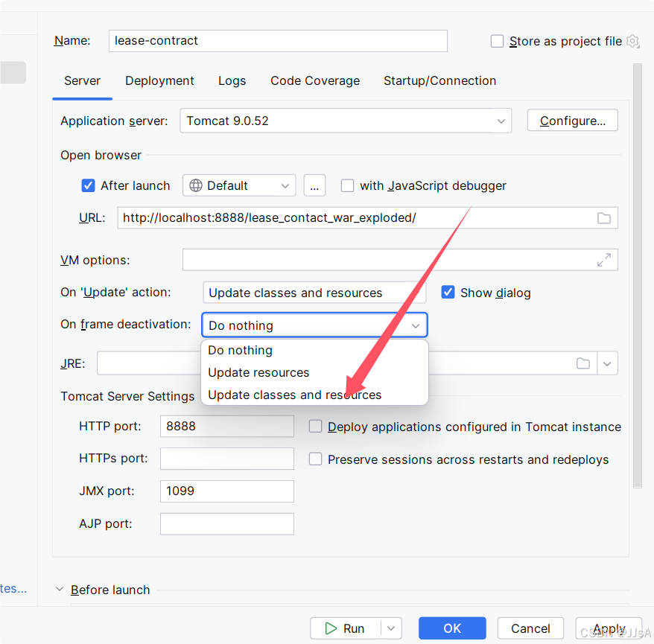Open the Run button dropdown arrow
The height and width of the screenshot is (644, 654).
coord(391,628)
